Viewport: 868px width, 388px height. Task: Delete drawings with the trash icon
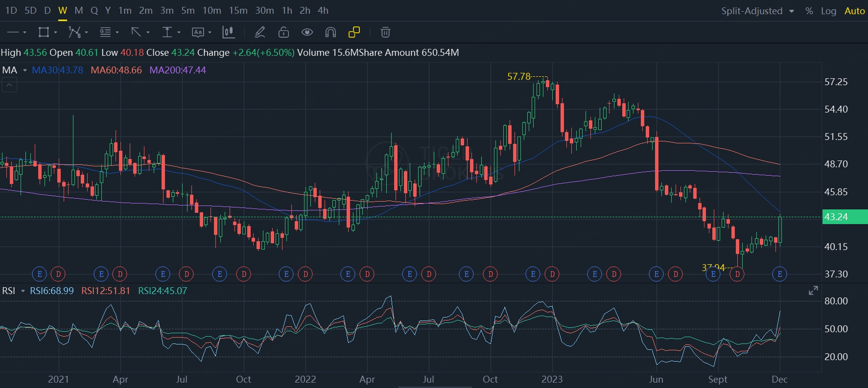point(385,32)
